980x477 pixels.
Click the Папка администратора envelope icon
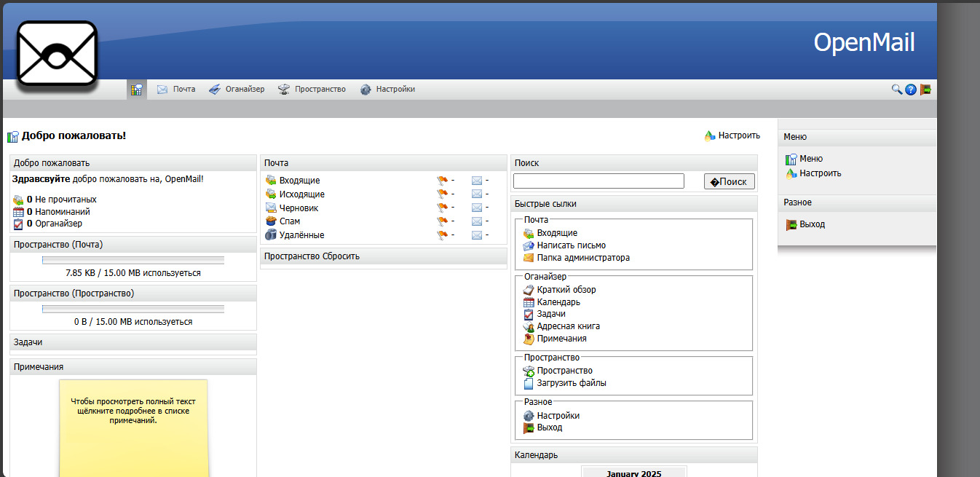click(x=529, y=258)
